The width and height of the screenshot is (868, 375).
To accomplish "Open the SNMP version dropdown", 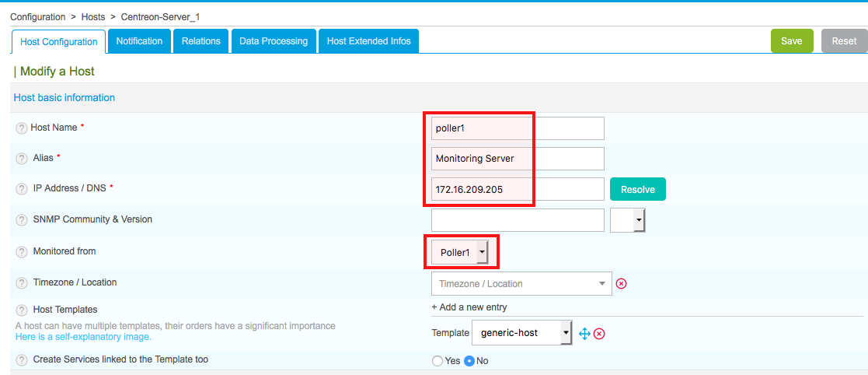I will pyautogui.click(x=629, y=221).
